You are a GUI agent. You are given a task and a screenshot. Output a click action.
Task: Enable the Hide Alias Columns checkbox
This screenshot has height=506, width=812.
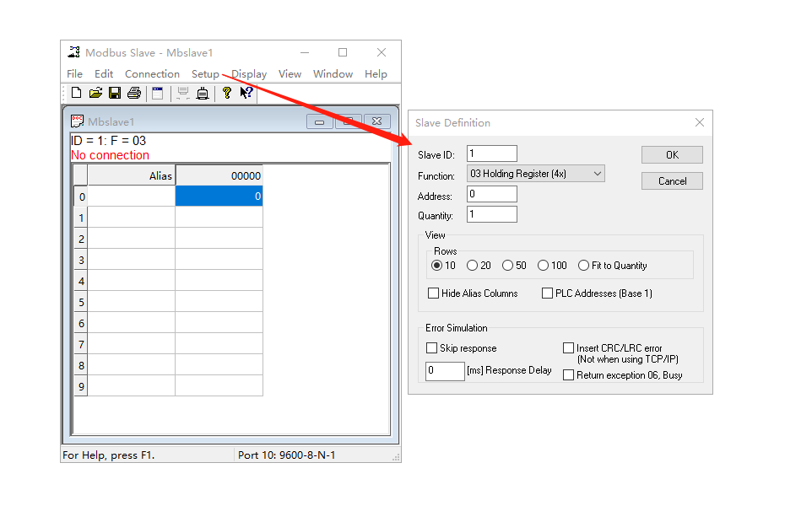pos(434,293)
